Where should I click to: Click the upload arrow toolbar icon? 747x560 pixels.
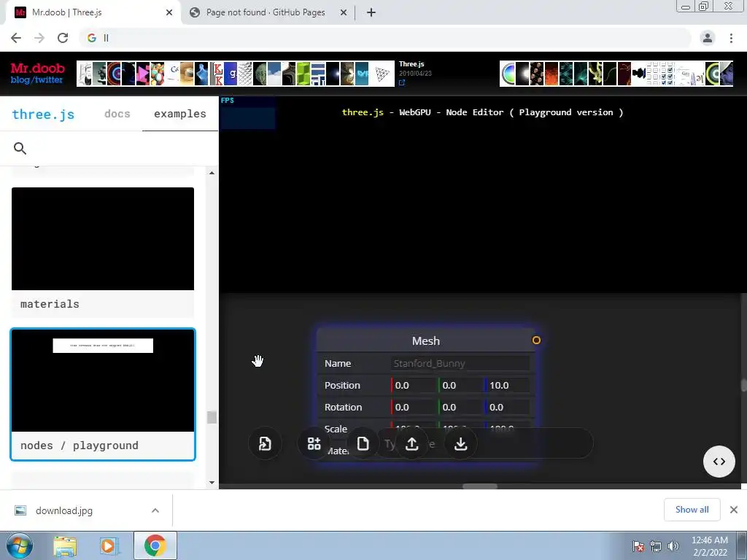pyautogui.click(x=412, y=444)
